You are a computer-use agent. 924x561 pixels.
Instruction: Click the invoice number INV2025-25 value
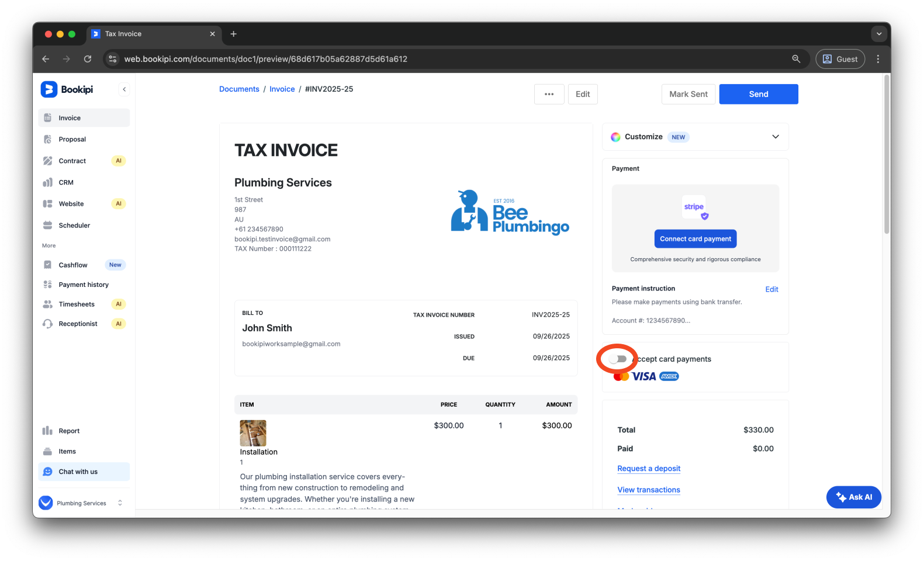point(551,315)
